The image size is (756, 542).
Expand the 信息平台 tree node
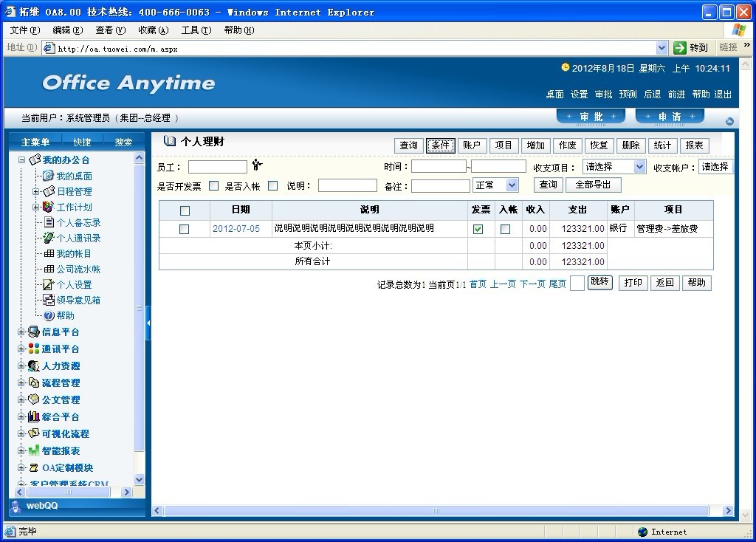(x=21, y=332)
